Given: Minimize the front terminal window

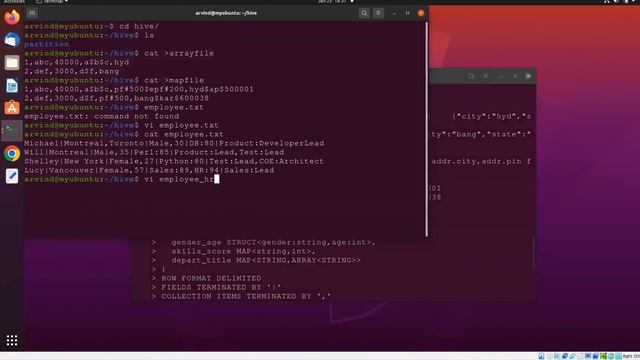Looking at the screenshot, I should [x=394, y=13].
